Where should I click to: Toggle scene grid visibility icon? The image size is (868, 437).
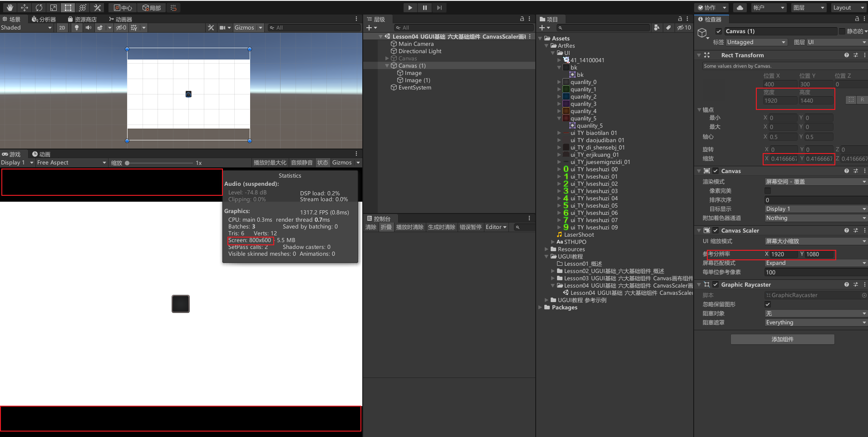[x=134, y=28]
